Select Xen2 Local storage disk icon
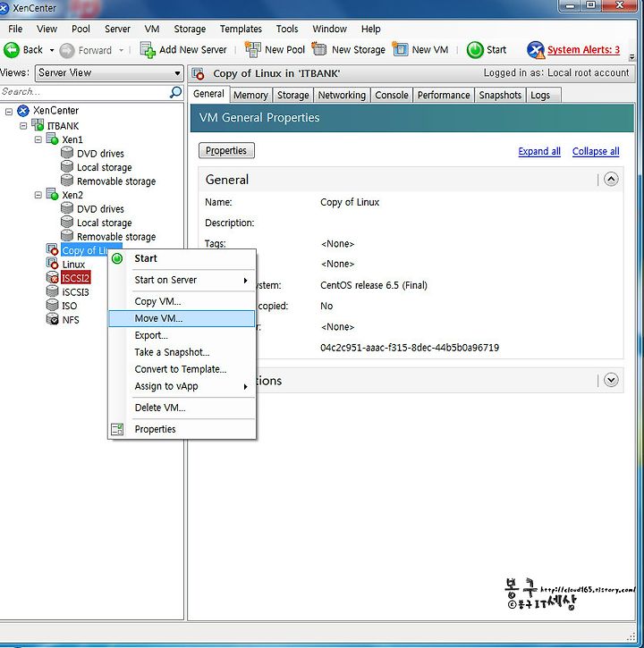This screenshot has height=648, width=644. coord(67,222)
